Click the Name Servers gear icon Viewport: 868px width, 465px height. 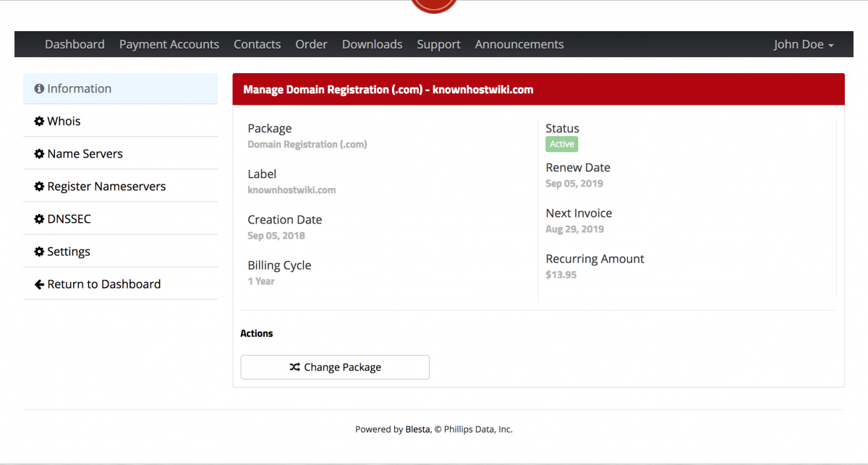40,153
